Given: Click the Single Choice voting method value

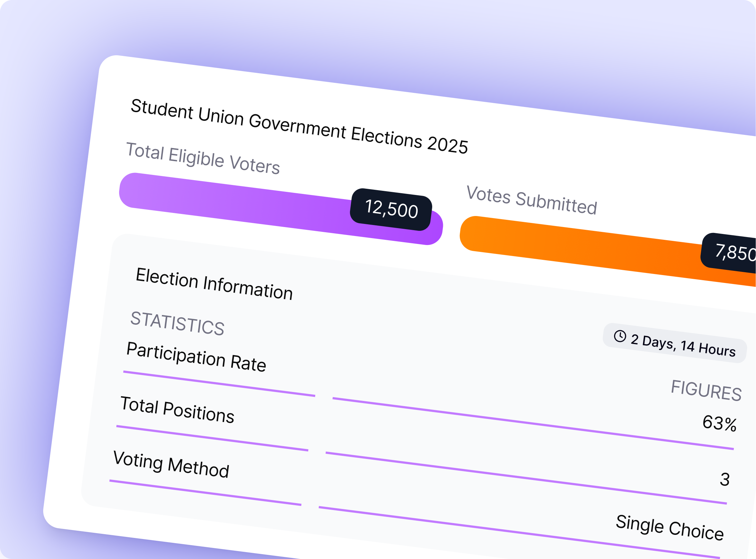Looking at the screenshot, I should [670, 527].
